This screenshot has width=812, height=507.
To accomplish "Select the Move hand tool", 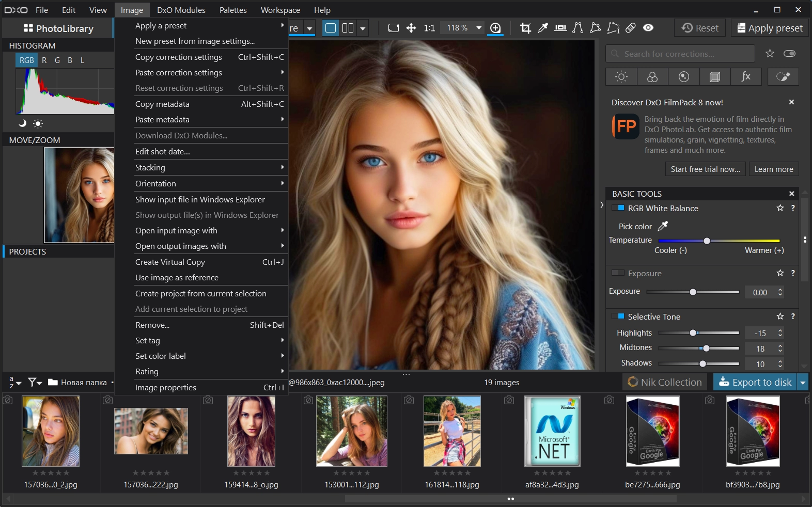I will pos(411,28).
